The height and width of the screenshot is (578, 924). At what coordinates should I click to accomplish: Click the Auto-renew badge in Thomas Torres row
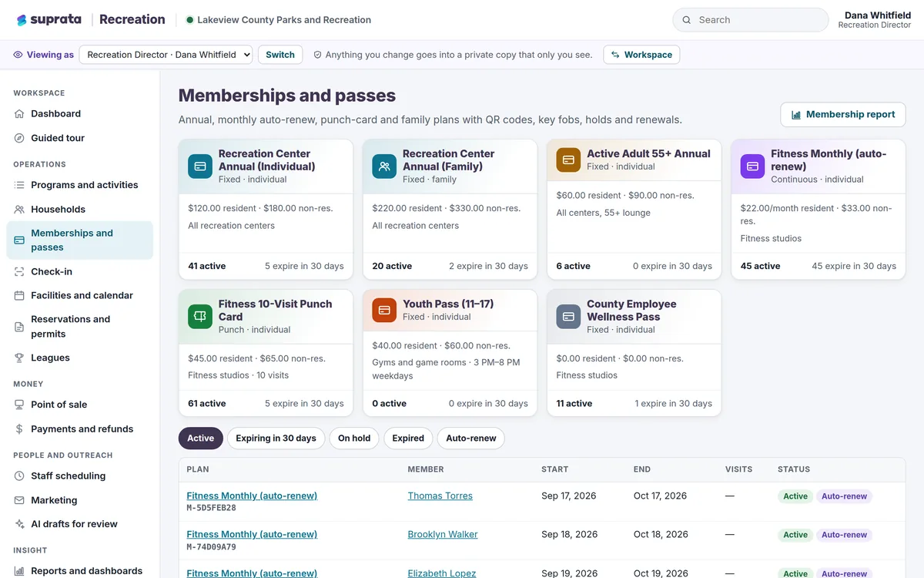click(844, 496)
